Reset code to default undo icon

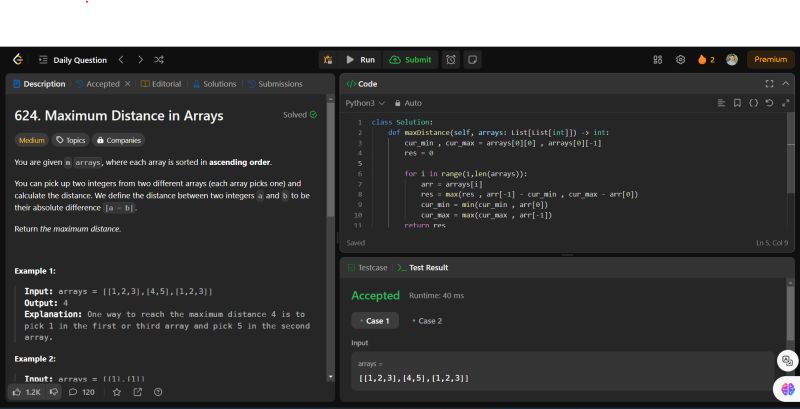click(x=769, y=103)
